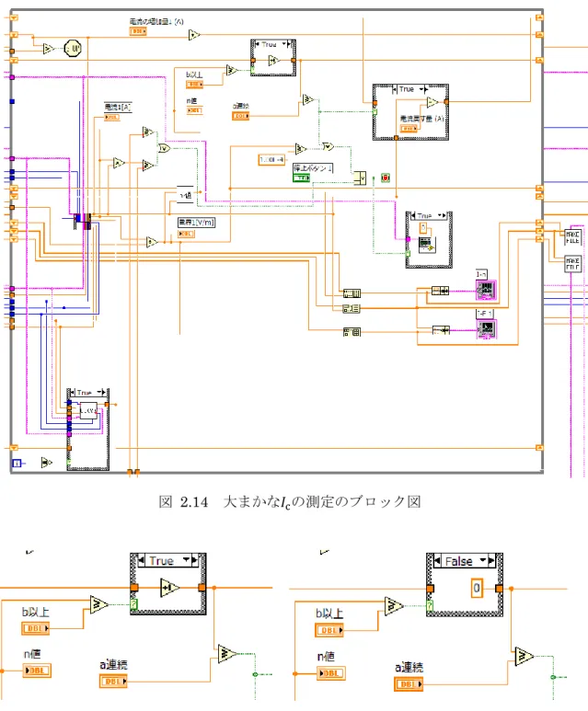
Task: Click the bundle node feeding I-E graph
Action: coord(441,330)
